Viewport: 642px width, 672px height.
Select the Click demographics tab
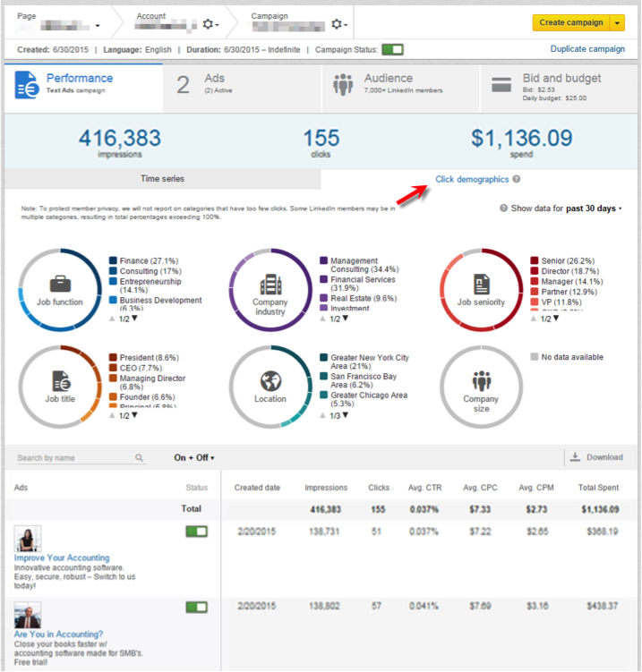(x=472, y=179)
